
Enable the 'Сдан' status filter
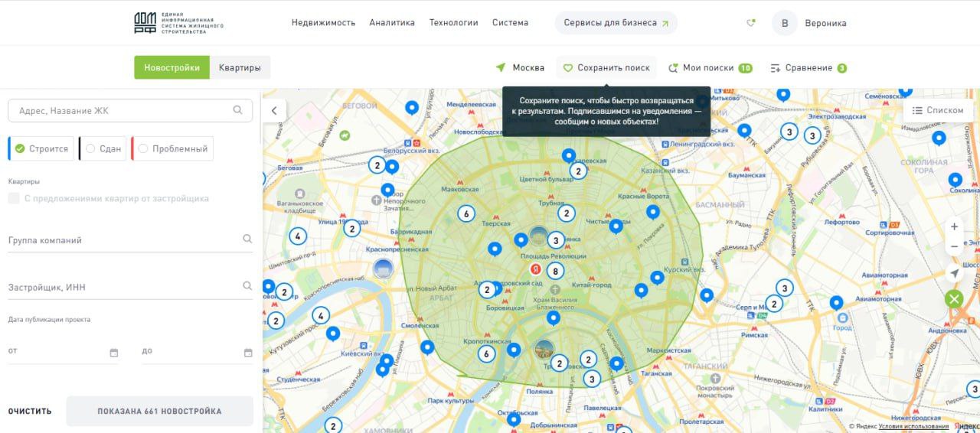pos(103,148)
